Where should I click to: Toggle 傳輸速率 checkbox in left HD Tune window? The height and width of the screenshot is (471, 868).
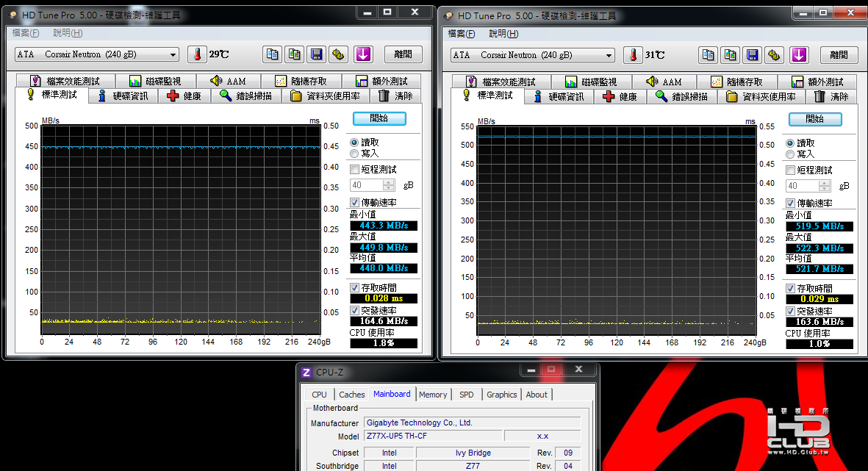point(355,203)
